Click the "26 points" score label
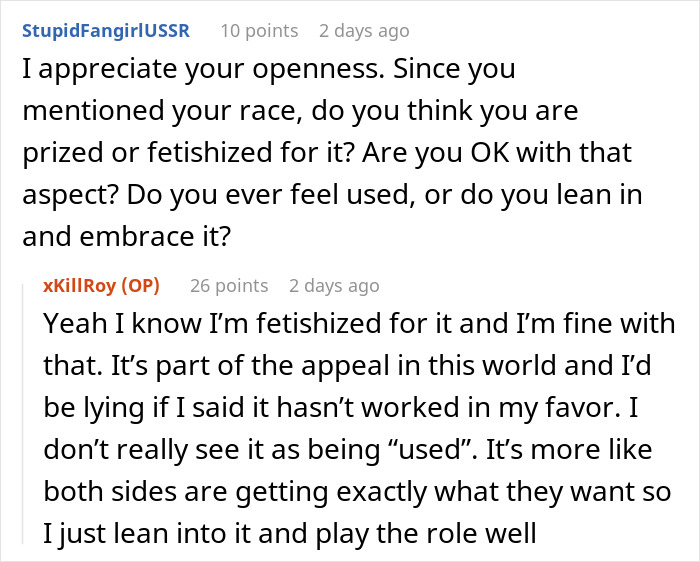The image size is (700, 562). (x=229, y=286)
